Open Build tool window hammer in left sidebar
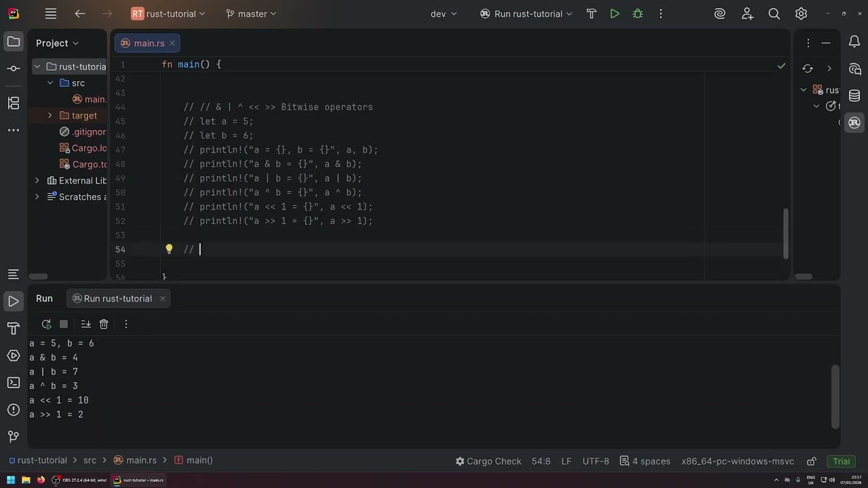This screenshot has height=488, width=868. (x=14, y=329)
